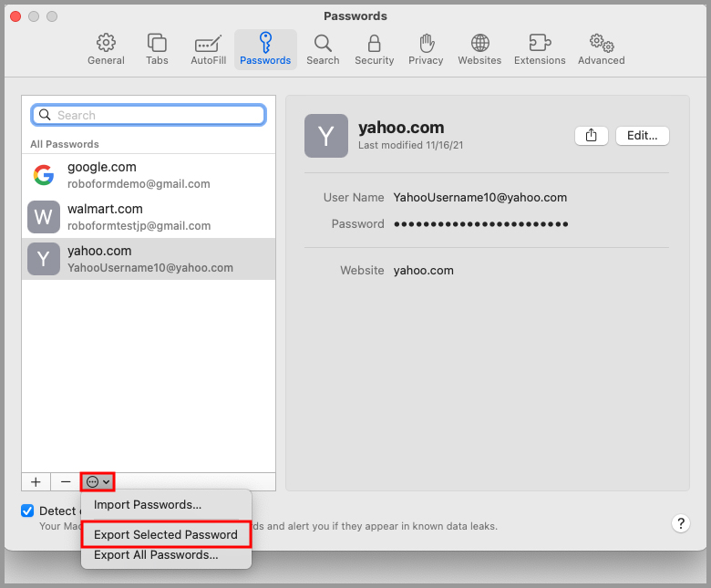Open the Websites globe tab
The height and width of the screenshot is (588, 711).
point(479,49)
